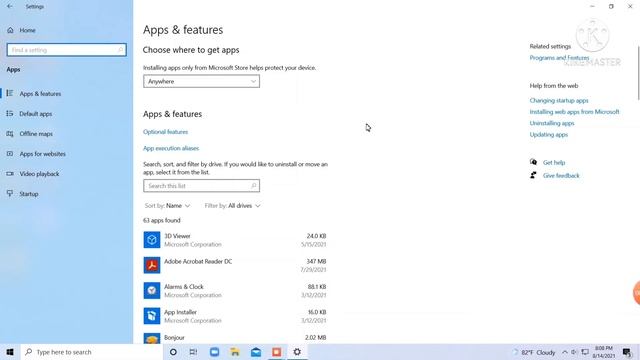Image resolution: width=640 pixels, height=360 pixels.
Task: Open Installing web apps from Microsoft link
Action: [x=574, y=112]
